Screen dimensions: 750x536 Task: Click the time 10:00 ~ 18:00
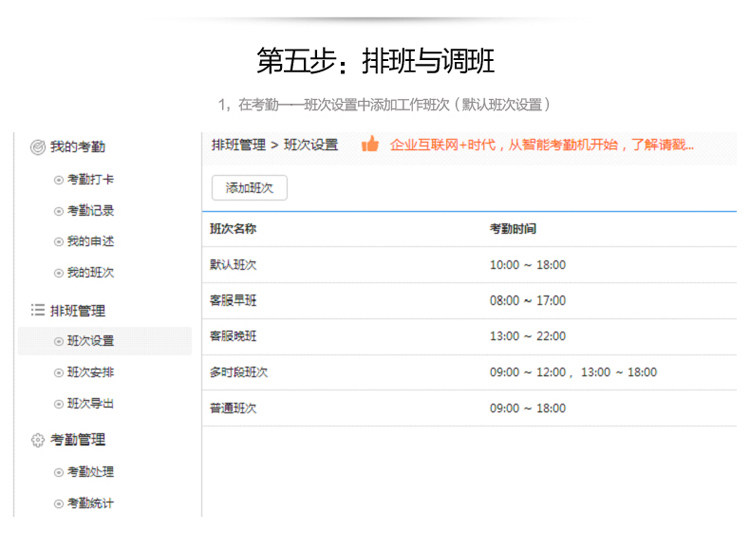(528, 265)
